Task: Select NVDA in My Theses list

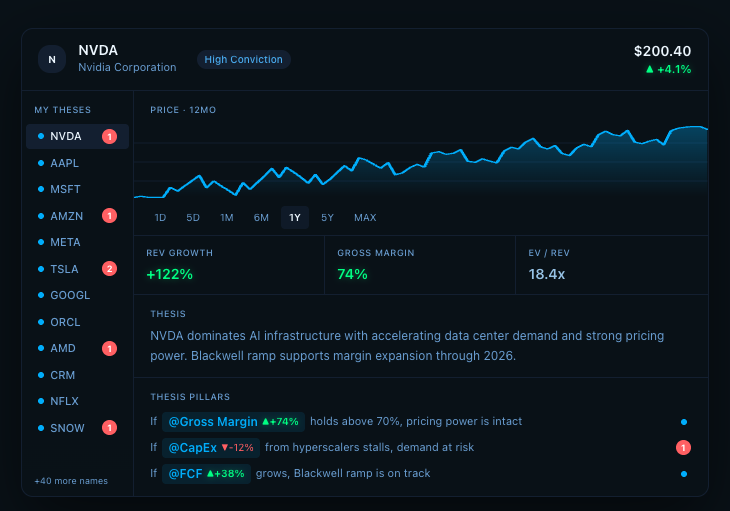Action: point(77,136)
